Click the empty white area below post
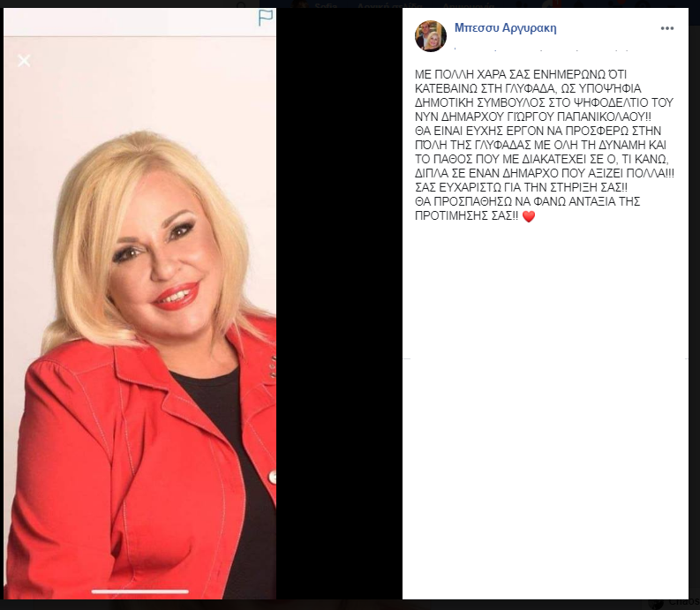The image size is (700, 610). 546,478
